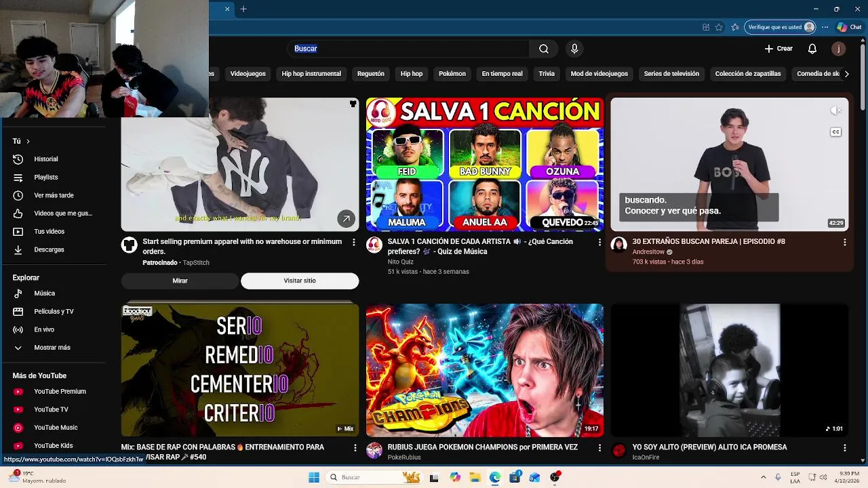868x488 pixels.
Task: Click the YouTube search magnifier button
Action: tap(544, 49)
